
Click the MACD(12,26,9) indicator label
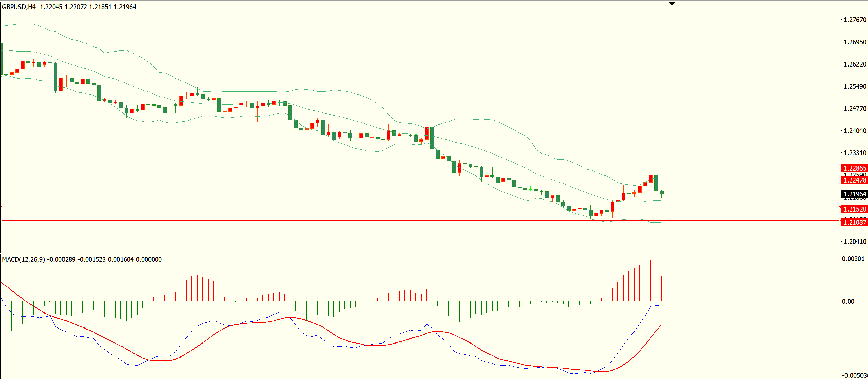(x=23, y=259)
